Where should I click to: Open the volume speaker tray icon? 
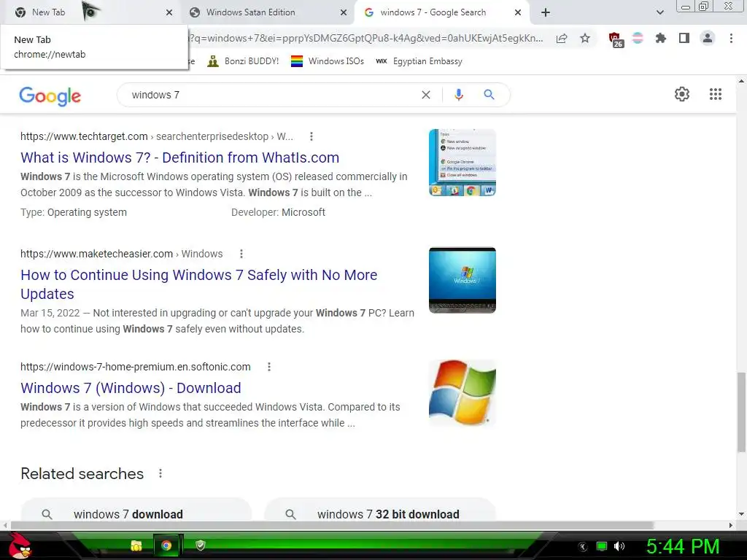[x=619, y=546]
